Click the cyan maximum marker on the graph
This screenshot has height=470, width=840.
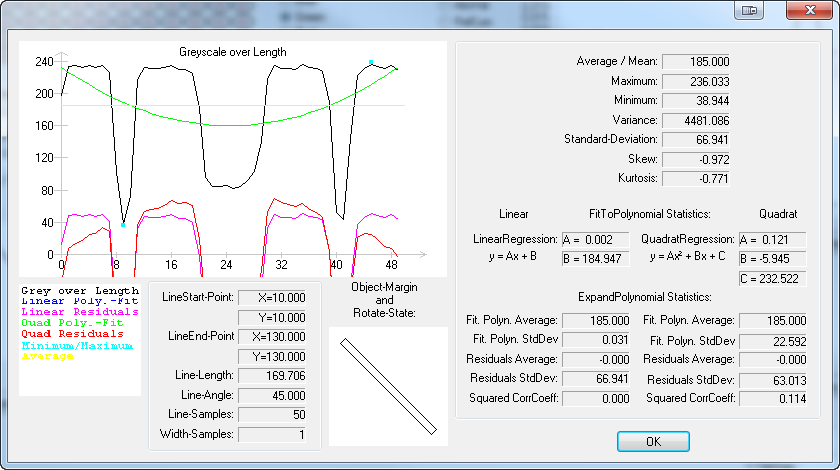pos(371,62)
